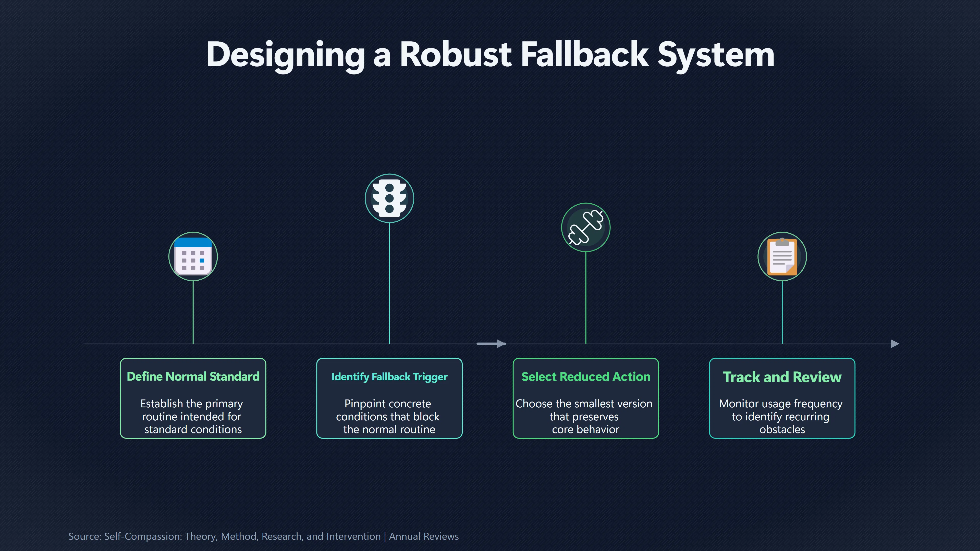This screenshot has height=551, width=980.
Task: Click text 'Monitor usage frequency to identify recurring obstacles'
Action: [x=781, y=416]
